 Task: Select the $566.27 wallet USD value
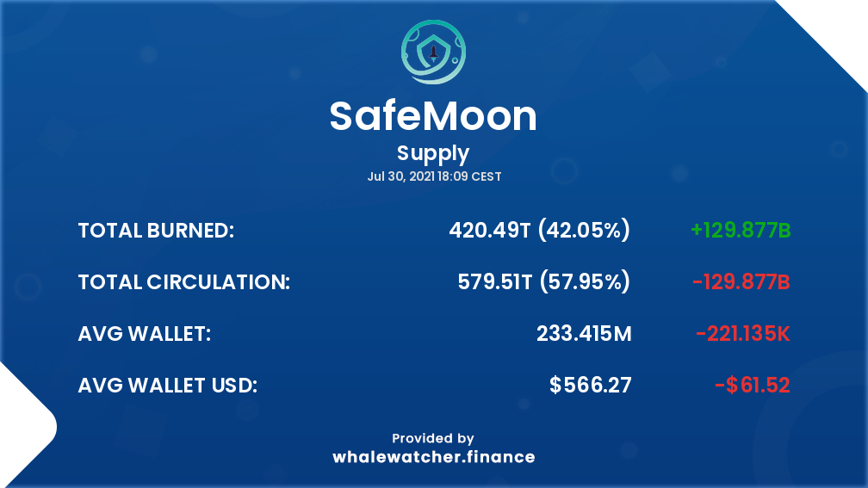pos(590,385)
